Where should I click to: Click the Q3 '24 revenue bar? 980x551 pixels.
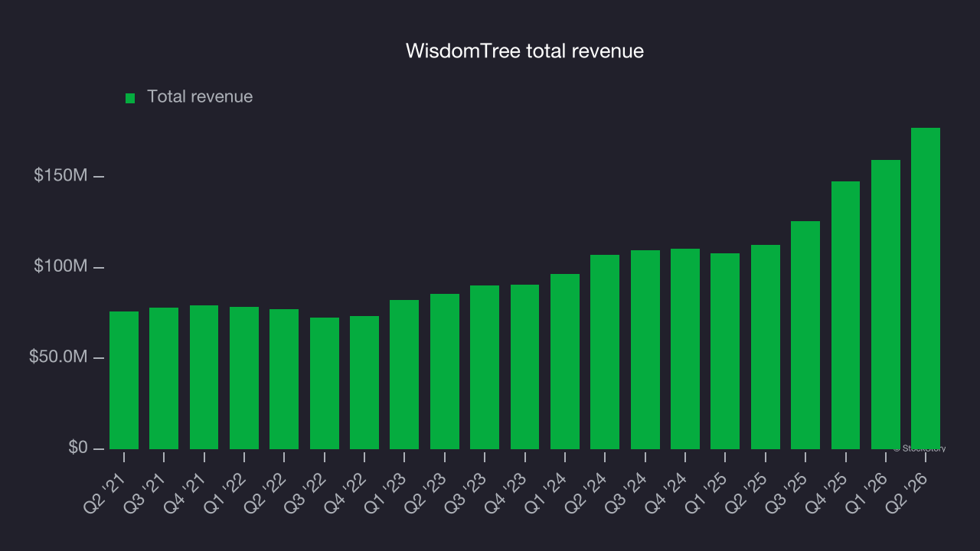[x=645, y=350]
